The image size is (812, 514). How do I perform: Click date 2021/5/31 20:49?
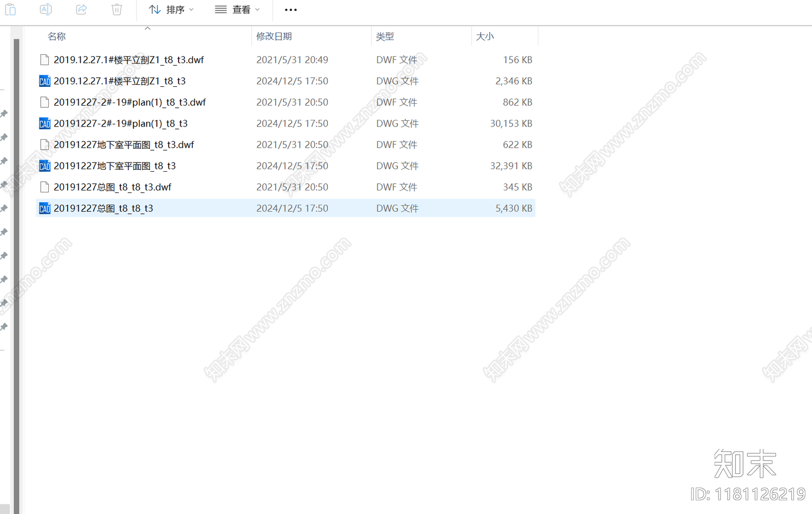292,60
